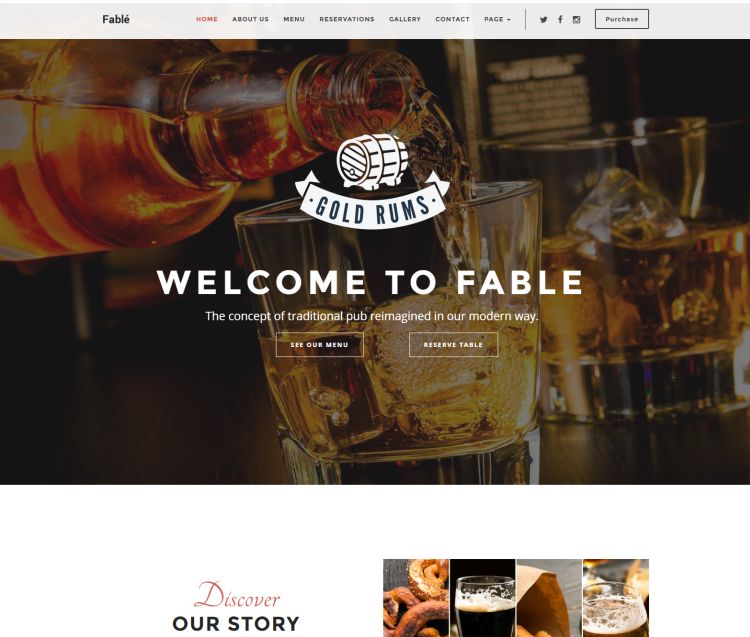Click the See Our Menu button

tap(320, 344)
